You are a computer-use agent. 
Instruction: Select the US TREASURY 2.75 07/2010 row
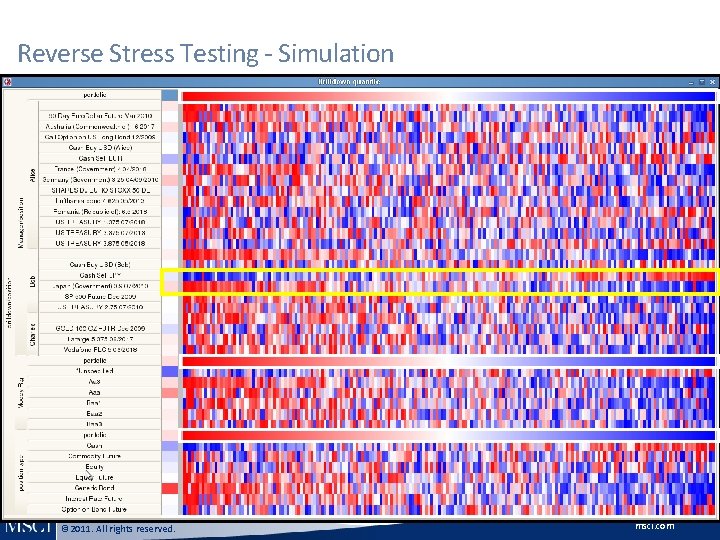(x=100, y=307)
